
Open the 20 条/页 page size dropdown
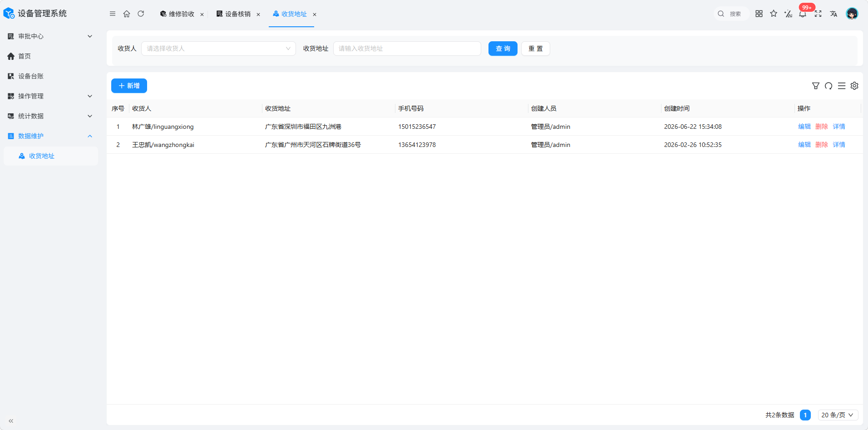pyautogui.click(x=838, y=415)
